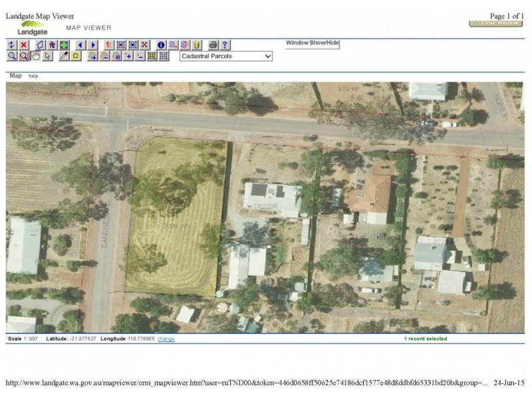Go to next map extent arrow
This screenshot has width=532, height=399.
coord(92,45)
